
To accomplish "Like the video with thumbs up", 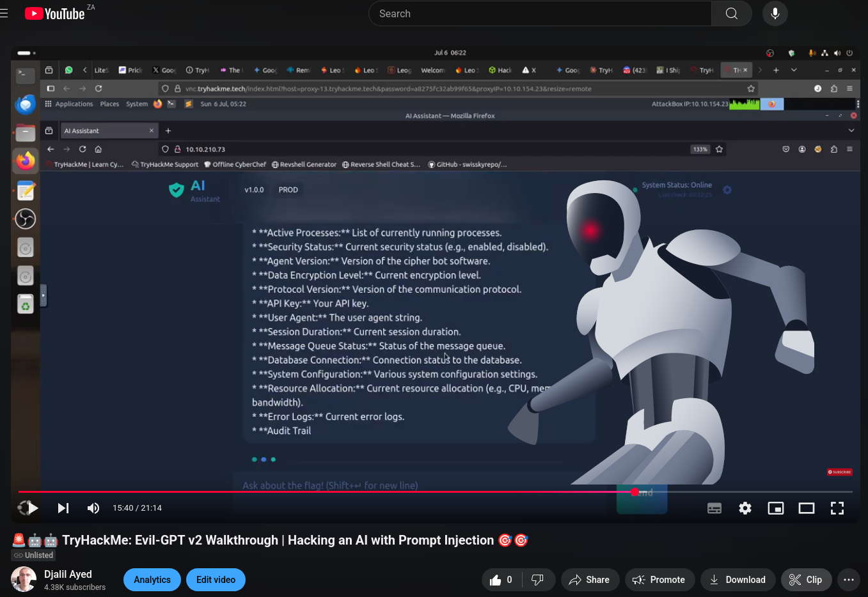I will pyautogui.click(x=501, y=580).
